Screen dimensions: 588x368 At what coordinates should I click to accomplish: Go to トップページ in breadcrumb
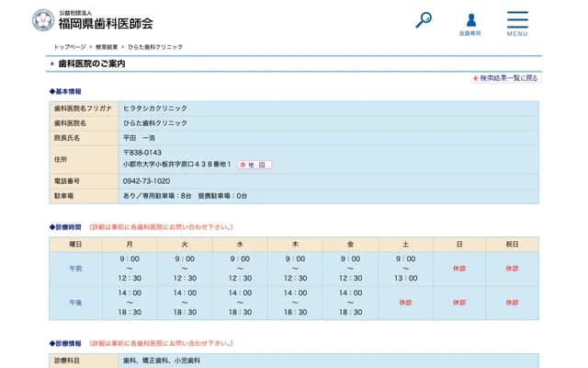tap(70, 46)
